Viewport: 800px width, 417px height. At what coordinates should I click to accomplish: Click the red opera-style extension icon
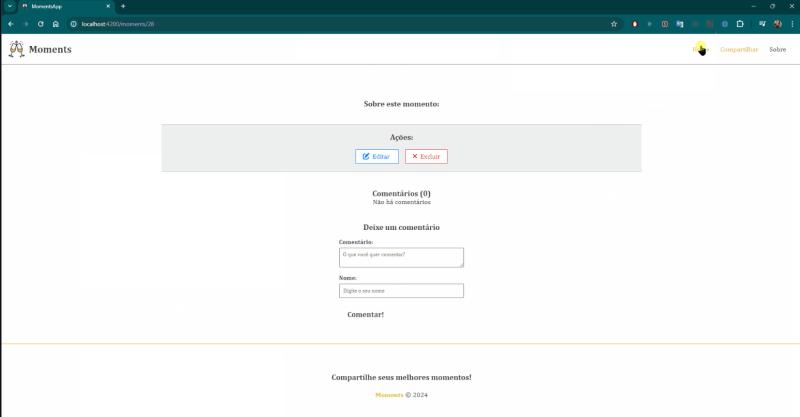pyautogui.click(x=635, y=24)
